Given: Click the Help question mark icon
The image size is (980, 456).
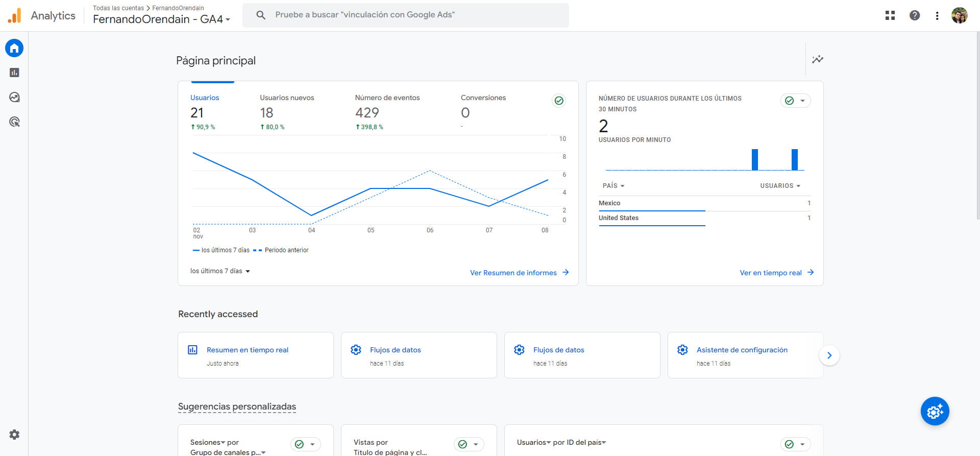Looking at the screenshot, I should (915, 15).
